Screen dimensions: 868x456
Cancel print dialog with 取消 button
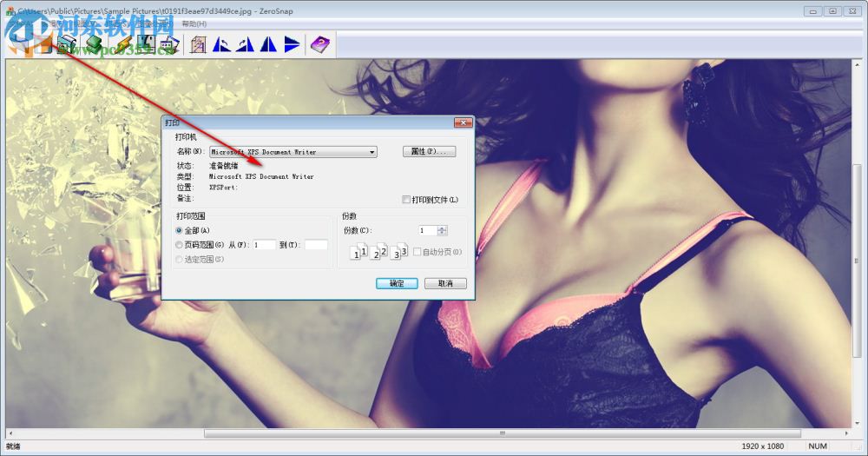click(x=445, y=283)
